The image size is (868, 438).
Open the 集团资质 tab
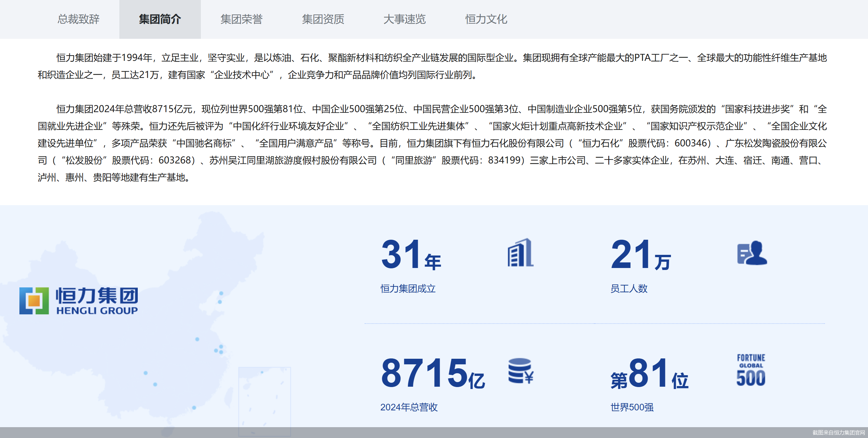click(x=323, y=19)
